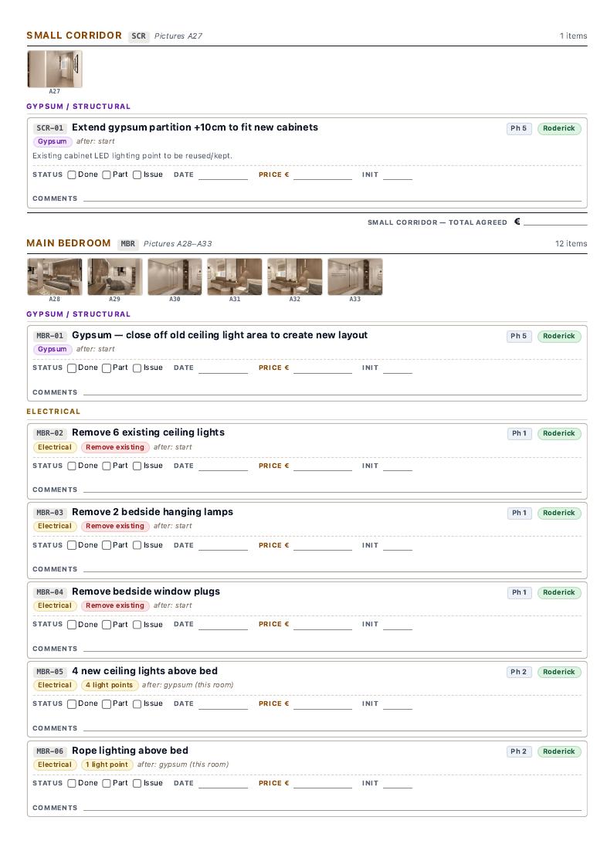Click the MBR room code badge
The image size is (614, 868).
tap(128, 244)
